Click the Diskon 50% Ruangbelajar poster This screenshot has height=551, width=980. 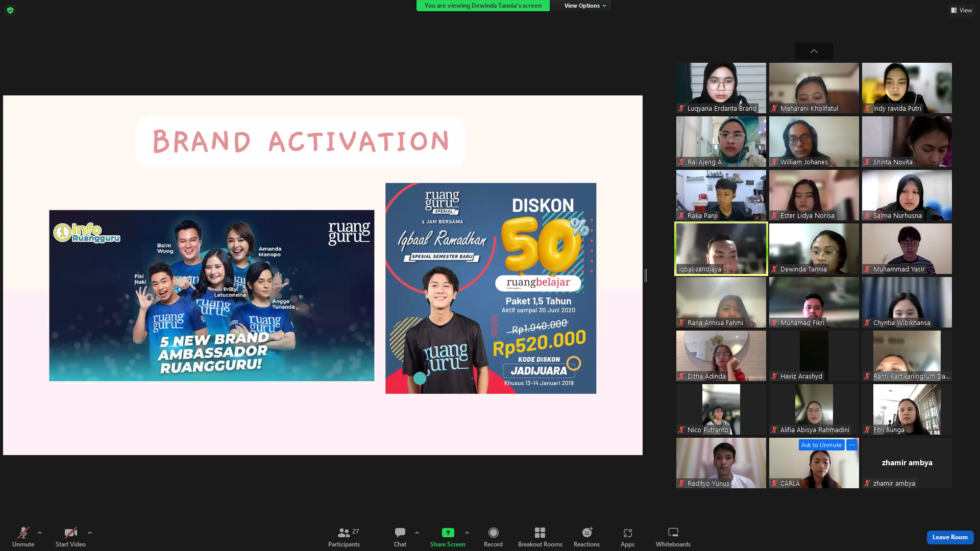(491, 288)
